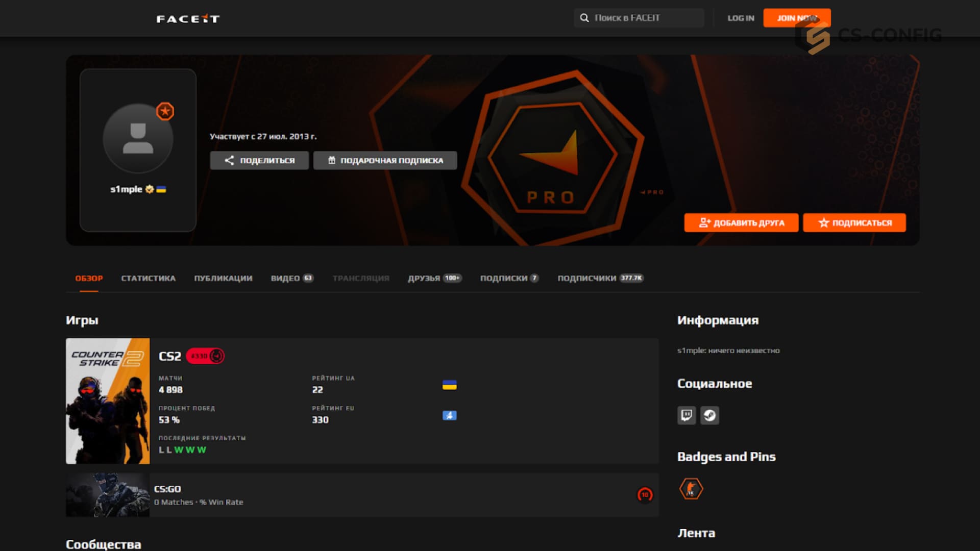Open the 'Друзья' tab
Viewport: 980px width, 551px height.
(435, 278)
